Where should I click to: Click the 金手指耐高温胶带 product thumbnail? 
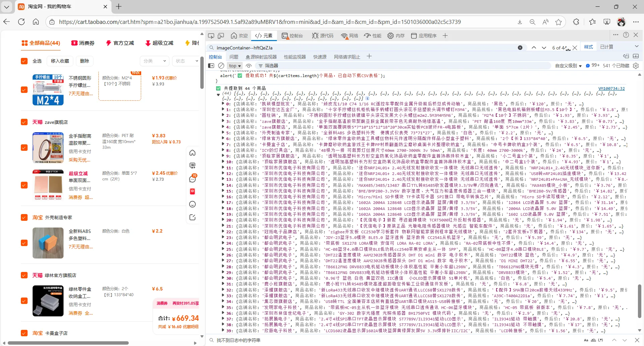tap(48, 148)
